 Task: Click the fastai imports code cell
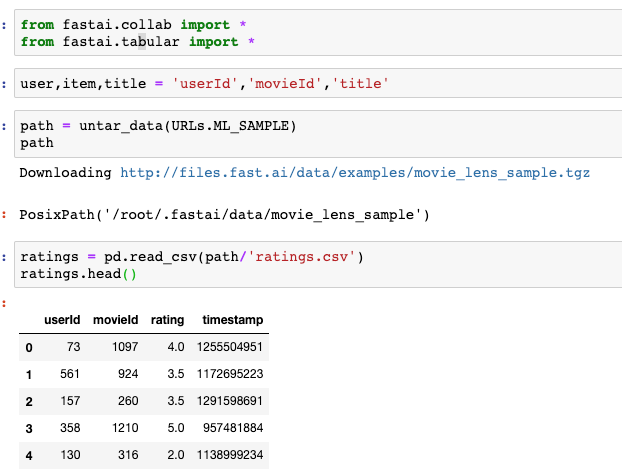point(318,33)
